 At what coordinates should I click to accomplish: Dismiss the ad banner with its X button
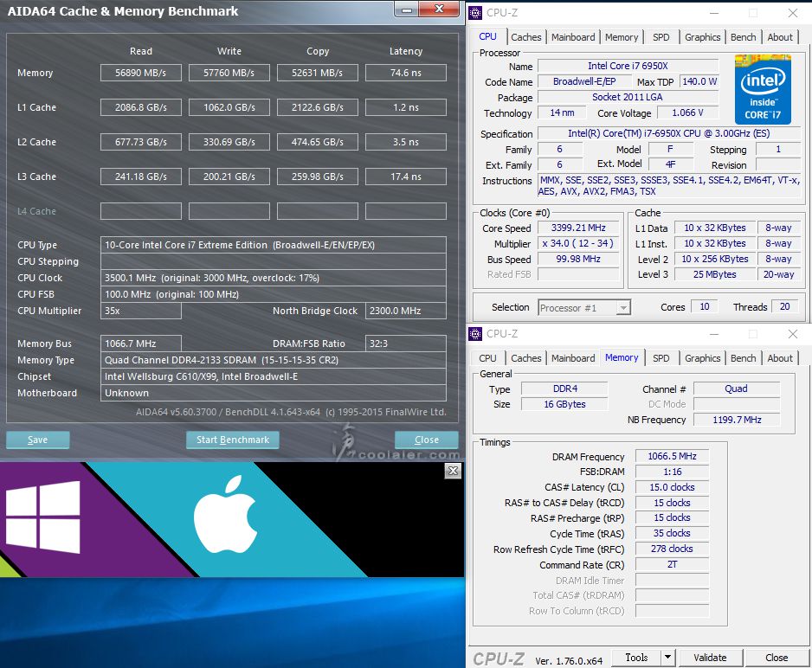(x=453, y=471)
